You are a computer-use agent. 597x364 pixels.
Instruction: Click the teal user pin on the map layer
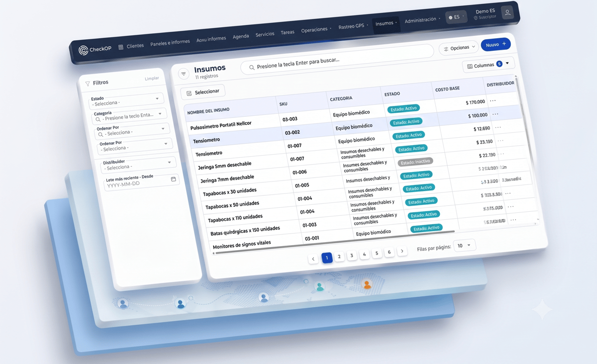320,287
